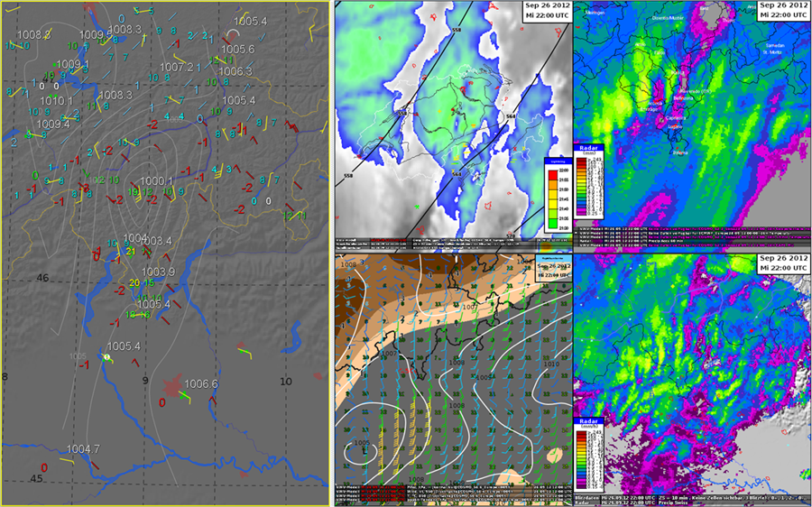Image resolution: width=812 pixels, height=507 pixels.
Task: Select the green swatch of the lightning time legend
Action: tap(551, 221)
